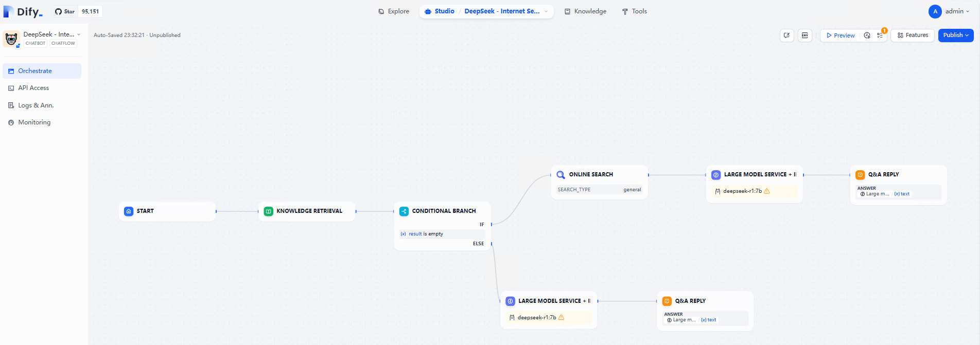Open the Knowledge tab
Image resolution: width=980 pixels, height=345 pixels.
pos(585,11)
